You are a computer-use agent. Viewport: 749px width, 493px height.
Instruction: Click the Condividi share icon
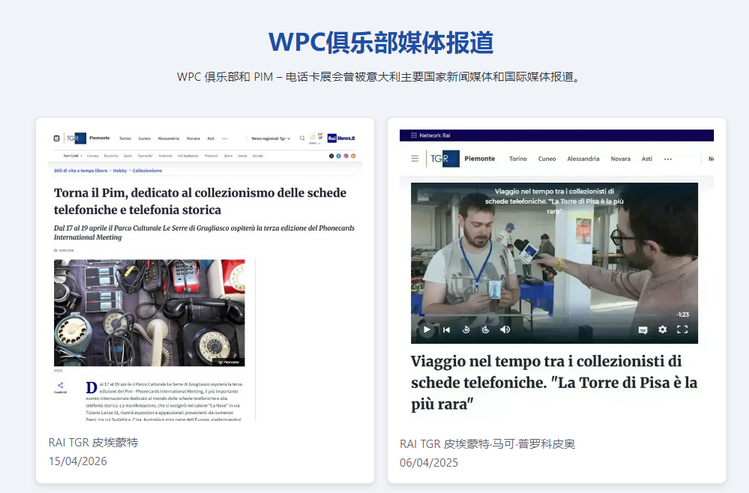coord(60,387)
